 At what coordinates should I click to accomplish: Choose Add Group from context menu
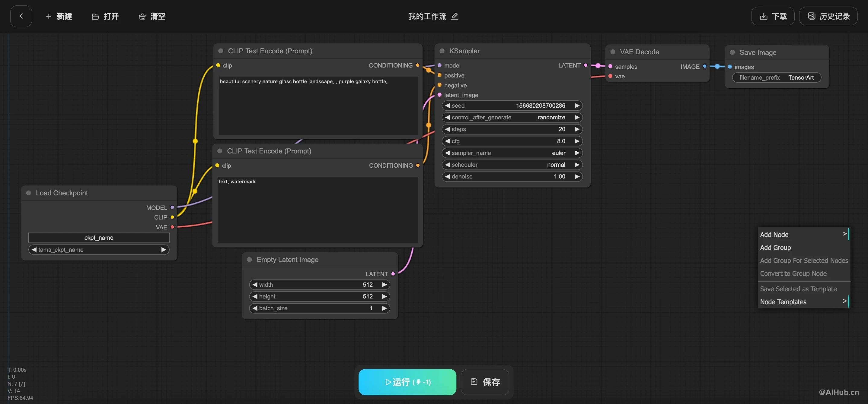pos(775,248)
